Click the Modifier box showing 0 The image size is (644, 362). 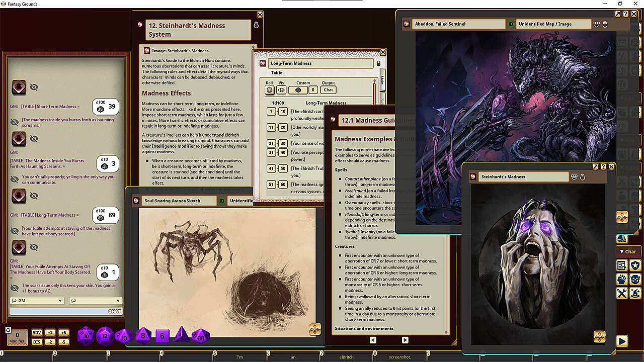click(18, 337)
